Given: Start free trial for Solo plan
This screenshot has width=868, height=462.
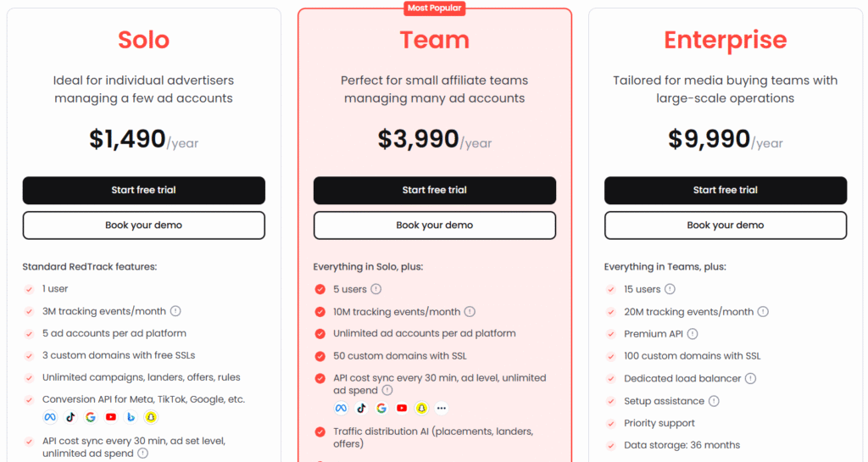Looking at the screenshot, I should click(x=144, y=191).
